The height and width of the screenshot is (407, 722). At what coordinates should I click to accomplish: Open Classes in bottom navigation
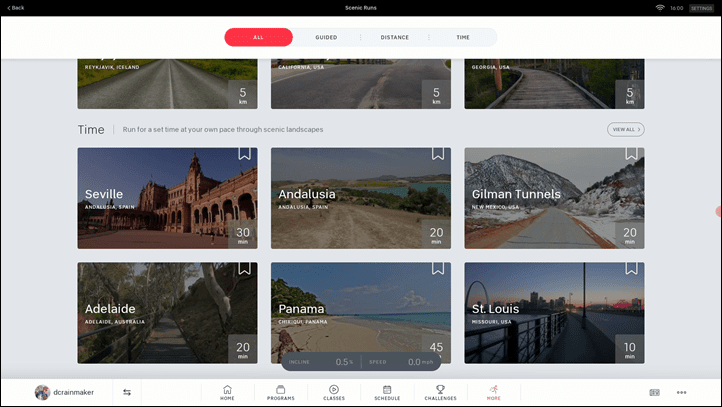point(334,393)
